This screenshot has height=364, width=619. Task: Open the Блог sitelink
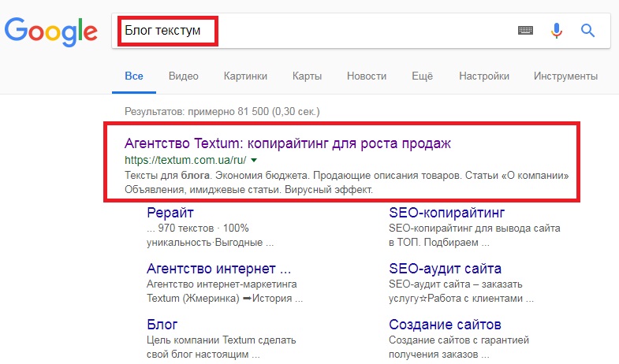pyautogui.click(x=162, y=325)
